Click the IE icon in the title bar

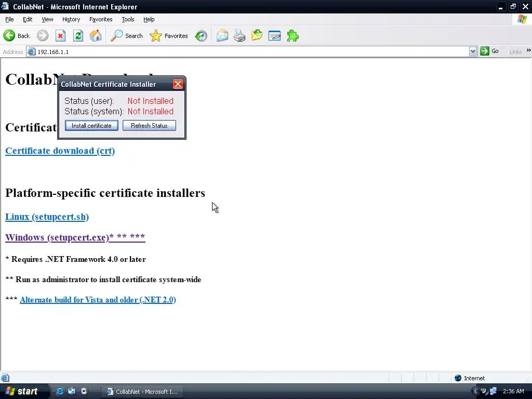5,6
